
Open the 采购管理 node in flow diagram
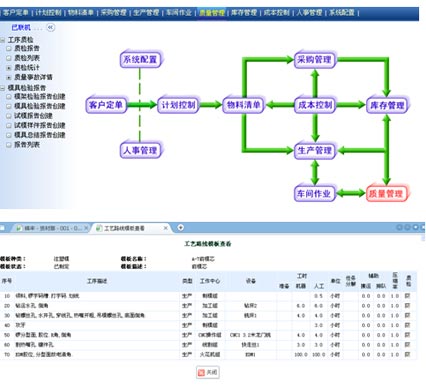tap(314, 60)
